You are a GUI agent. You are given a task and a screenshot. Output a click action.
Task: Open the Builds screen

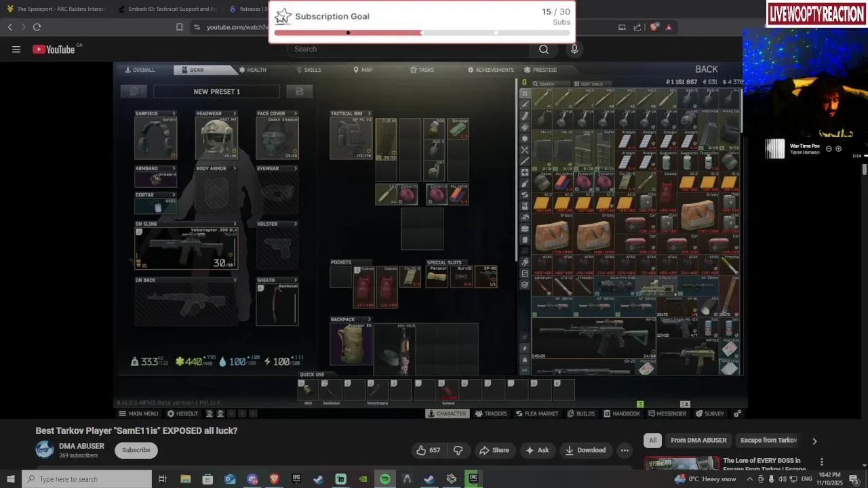coord(581,413)
